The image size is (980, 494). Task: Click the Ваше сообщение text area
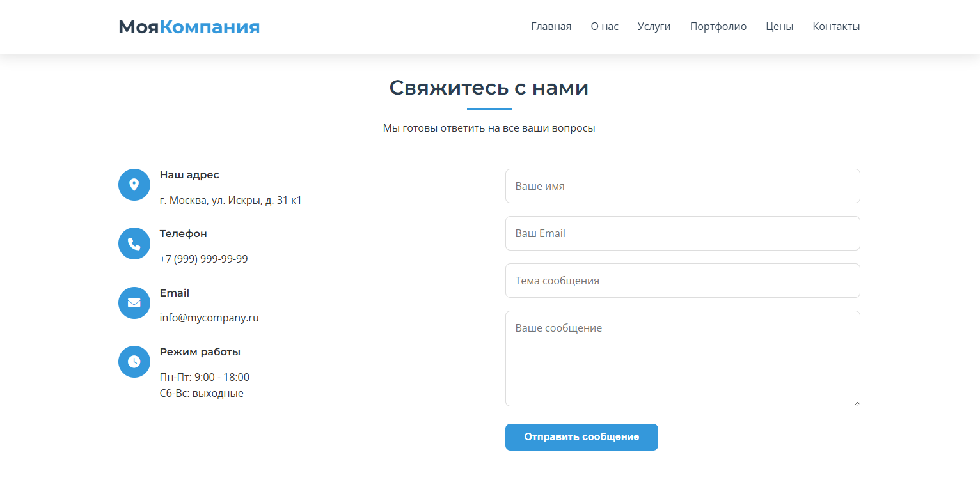pos(683,358)
